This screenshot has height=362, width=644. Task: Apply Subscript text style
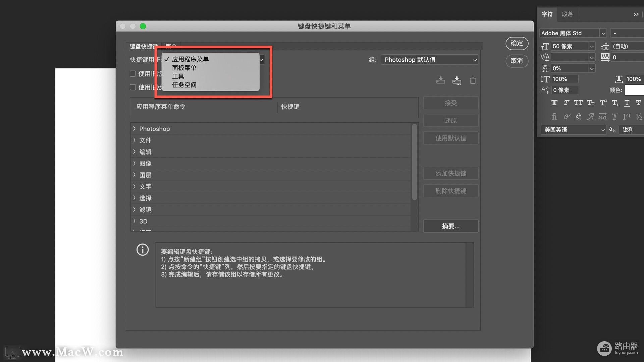tap(615, 103)
